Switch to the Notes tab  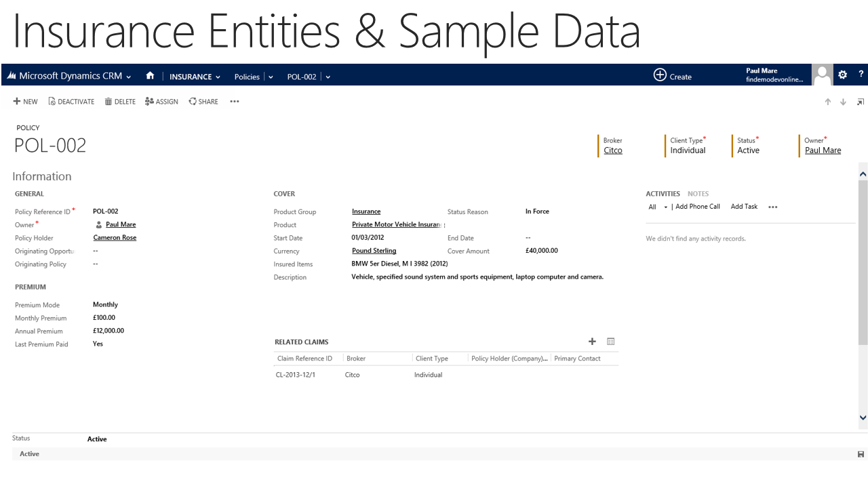[x=698, y=194]
